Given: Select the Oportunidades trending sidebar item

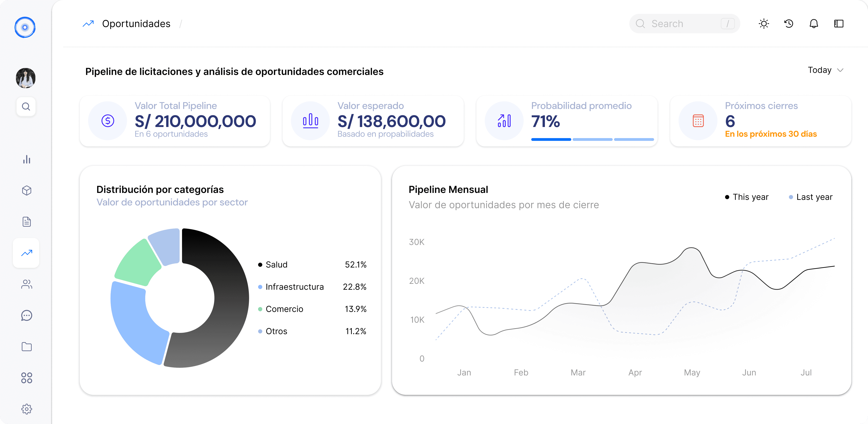Looking at the screenshot, I should click(27, 253).
